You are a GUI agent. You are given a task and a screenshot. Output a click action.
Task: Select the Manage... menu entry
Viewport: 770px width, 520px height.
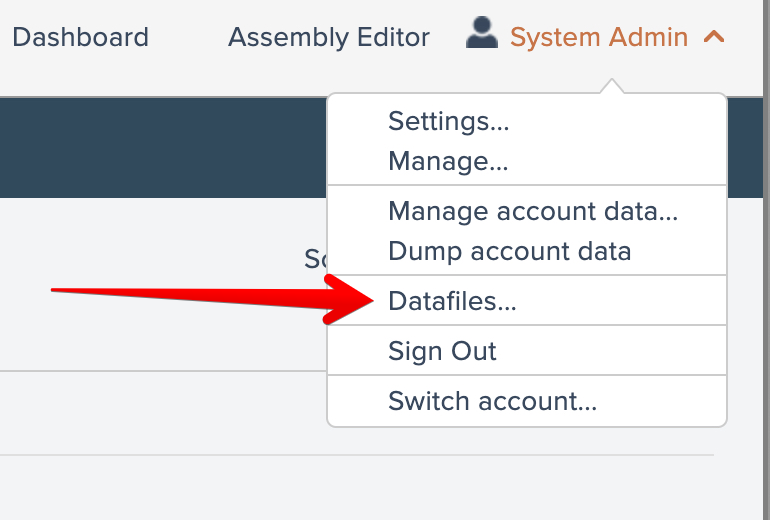448,160
